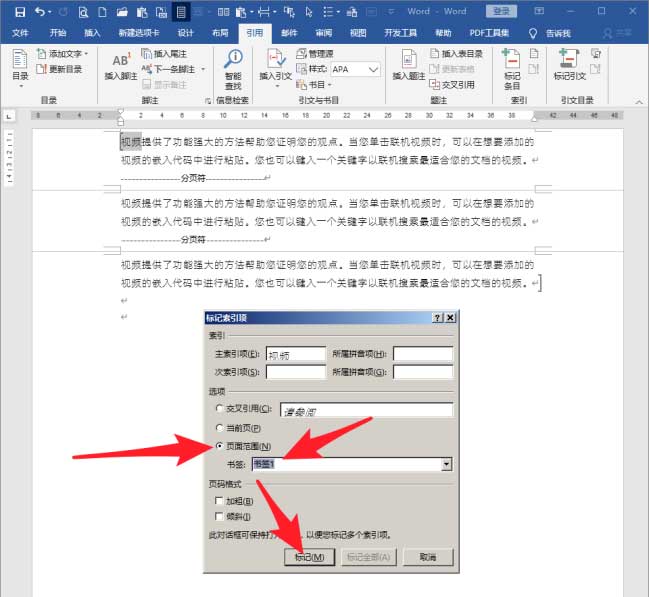Switch to the Design (设计) tab
This screenshot has width=649, height=597.
pos(185,33)
